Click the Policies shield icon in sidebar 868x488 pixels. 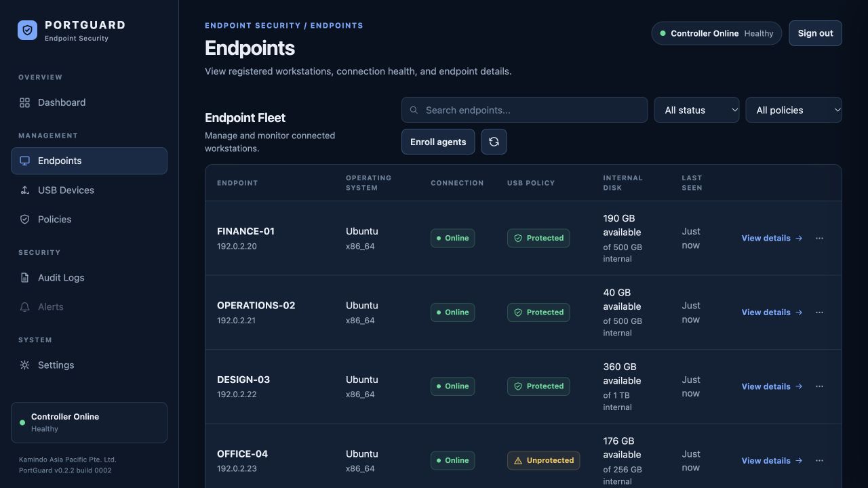pos(24,219)
